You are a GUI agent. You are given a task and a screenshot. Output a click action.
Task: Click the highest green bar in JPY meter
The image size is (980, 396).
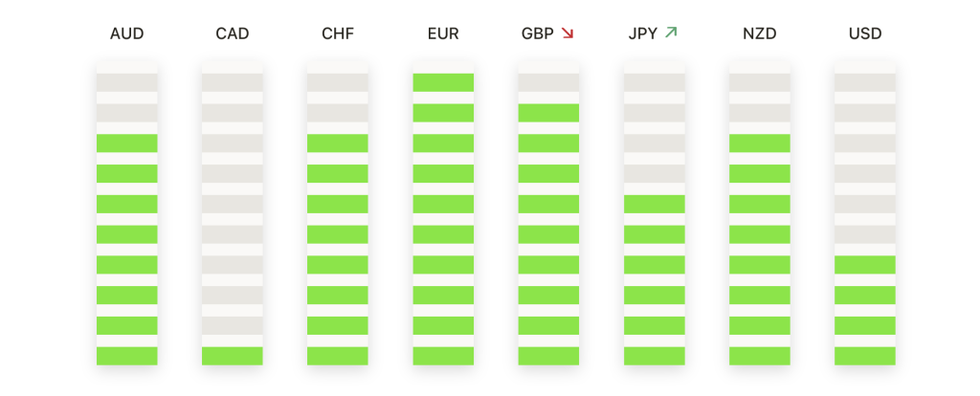pos(655,205)
